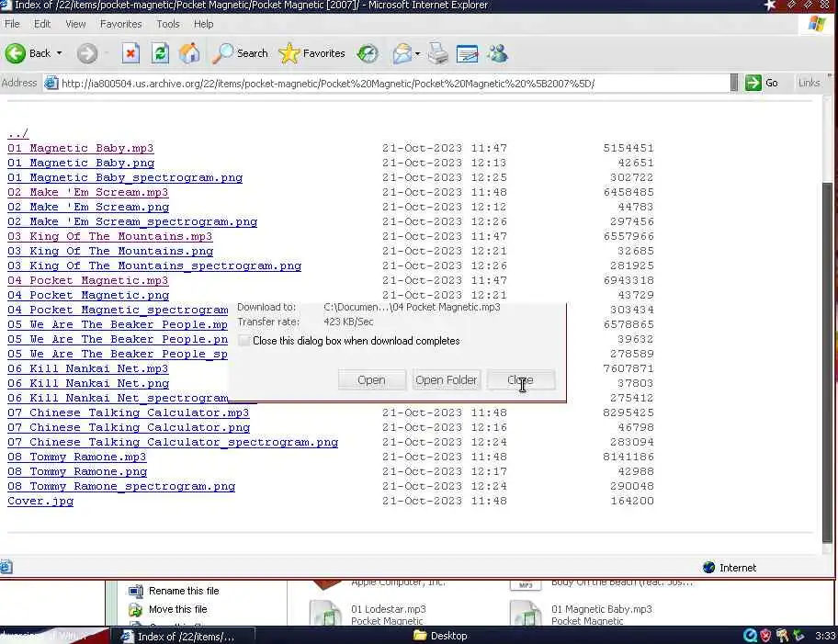Image resolution: width=838 pixels, height=644 pixels.
Task: Open the Search pane from the toolbar
Action: click(240, 53)
